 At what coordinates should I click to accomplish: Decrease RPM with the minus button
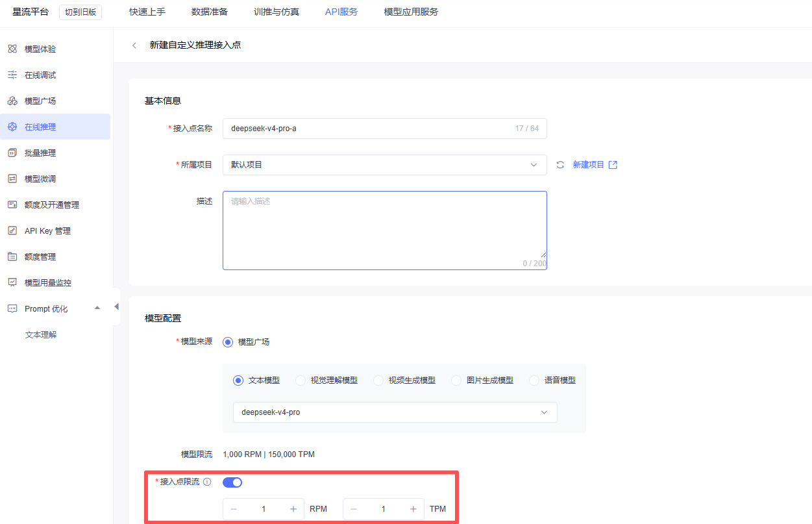click(234, 509)
